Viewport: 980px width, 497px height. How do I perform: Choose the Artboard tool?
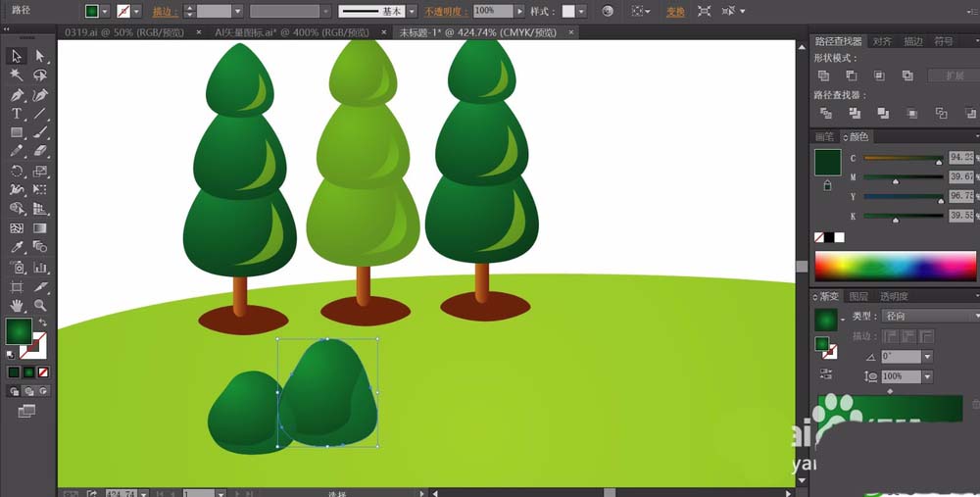[17, 287]
